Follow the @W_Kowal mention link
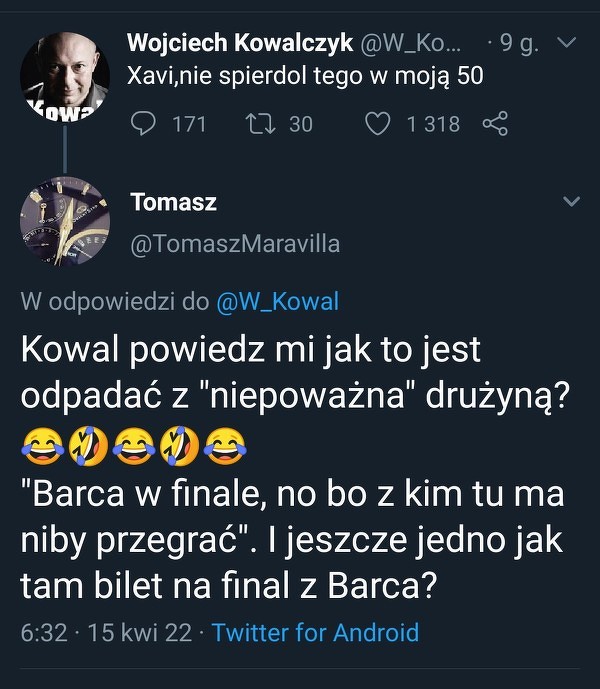 278,302
